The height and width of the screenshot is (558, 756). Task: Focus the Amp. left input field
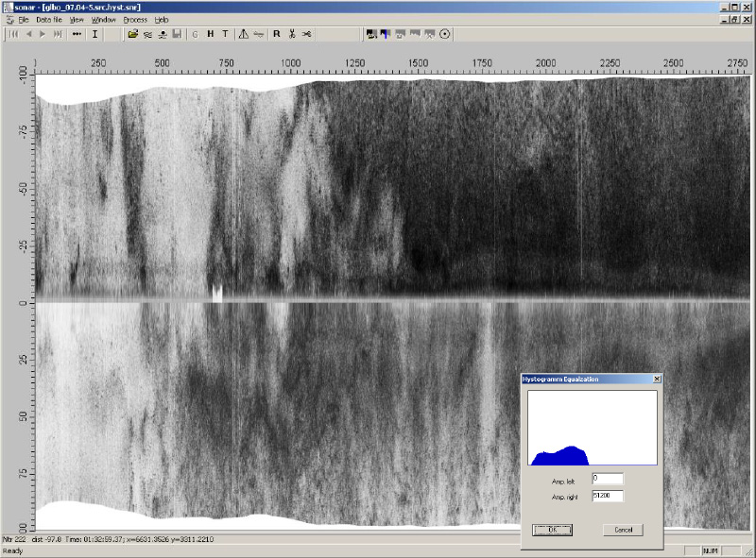pos(608,479)
